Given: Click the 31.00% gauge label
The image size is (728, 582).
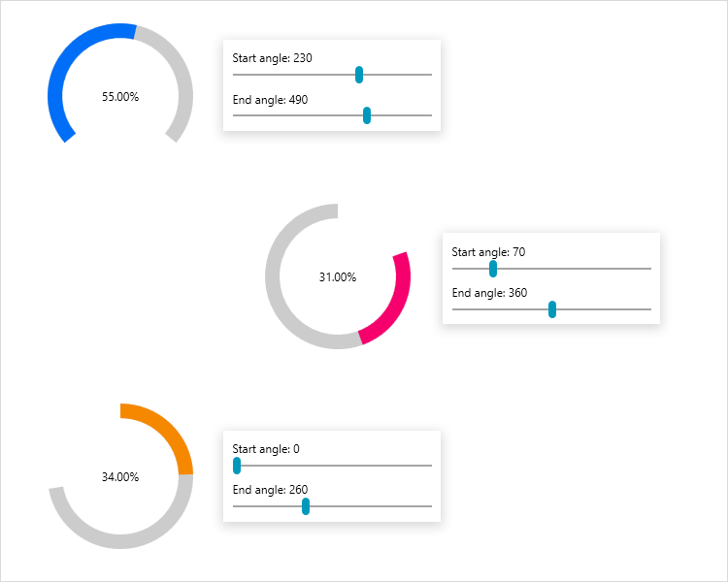Looking at the screenshot, I should 338,277.
